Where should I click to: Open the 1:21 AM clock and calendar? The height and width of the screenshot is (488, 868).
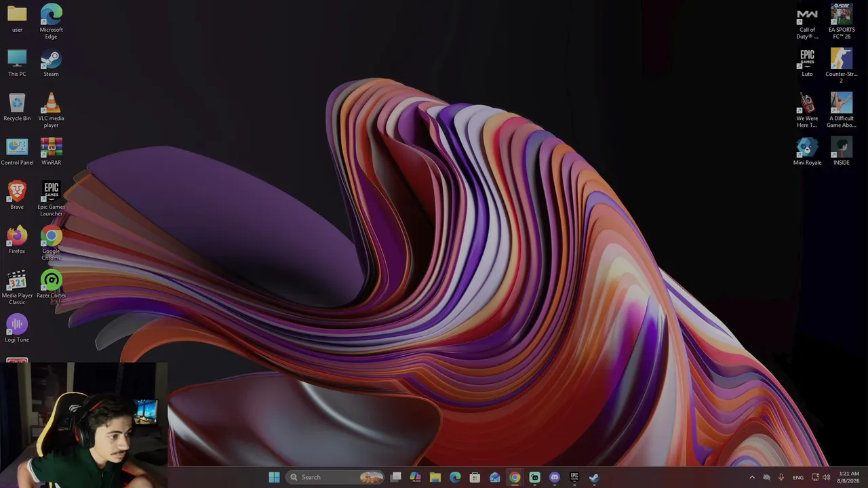849,477
